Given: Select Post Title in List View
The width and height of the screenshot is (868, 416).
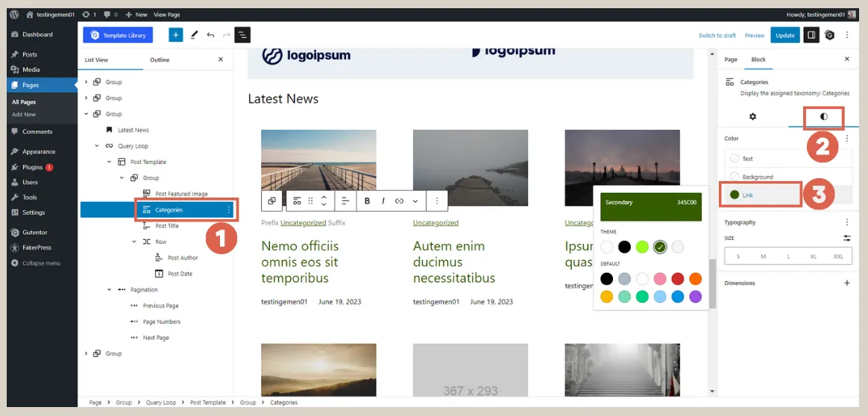Looking at the screenshot, I should coord(166,226).
